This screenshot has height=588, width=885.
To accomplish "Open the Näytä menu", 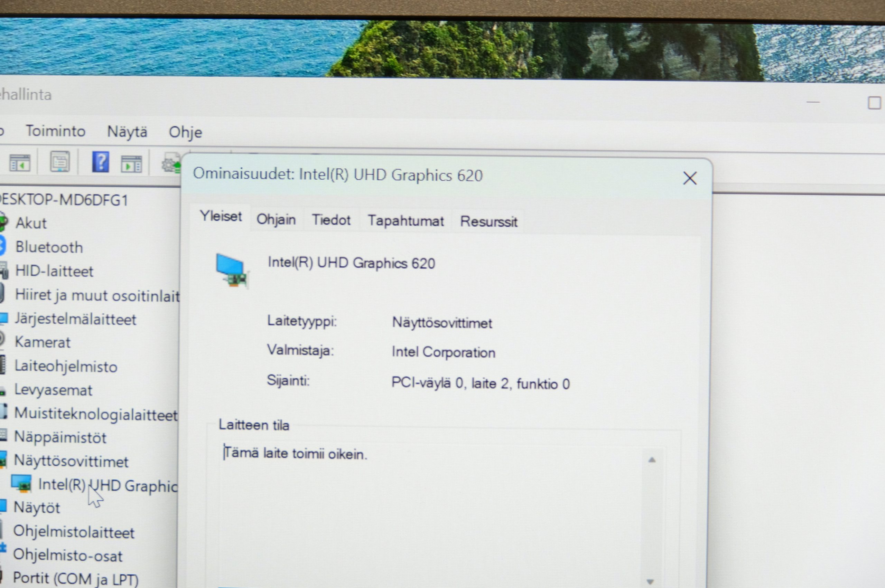I will [x=127, y=132].
